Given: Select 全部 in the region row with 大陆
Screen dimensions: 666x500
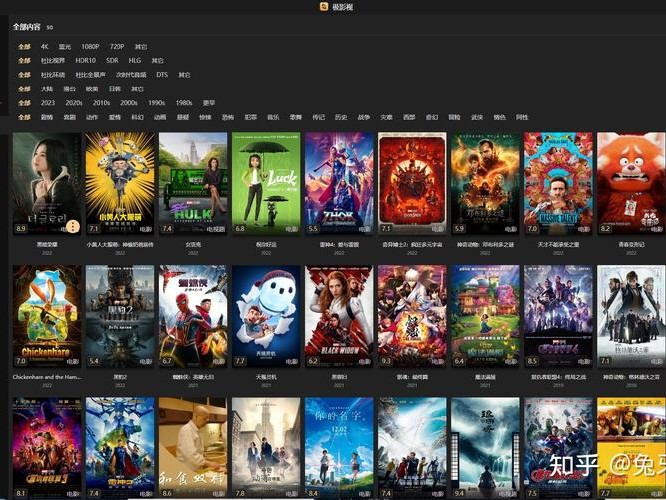Looking at the screenshot, I should pos(24,89).
